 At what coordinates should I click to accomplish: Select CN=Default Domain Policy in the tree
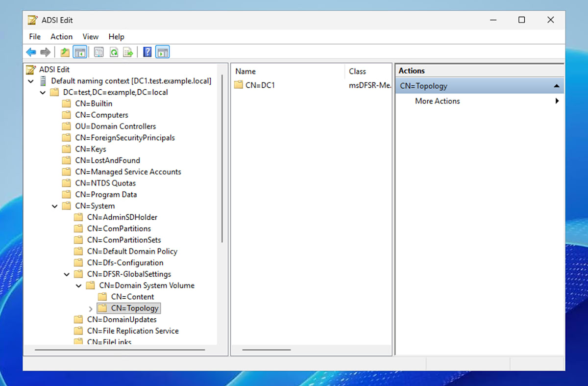[132, 251]
